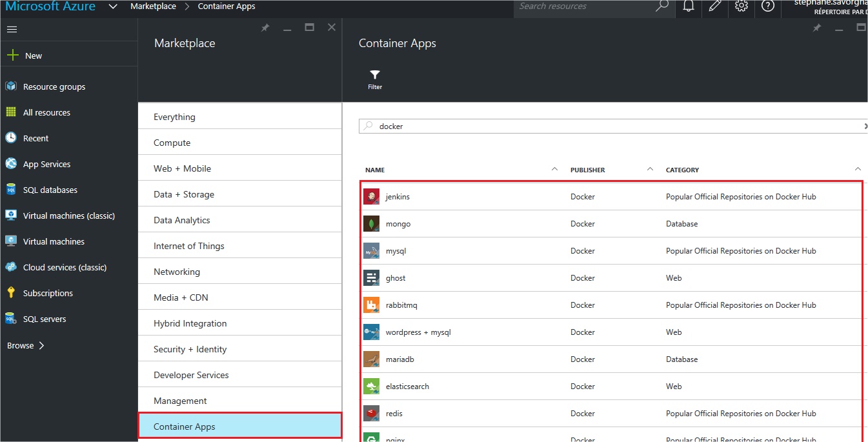
Task: Click the docker search field
Action: click(613, 126)
